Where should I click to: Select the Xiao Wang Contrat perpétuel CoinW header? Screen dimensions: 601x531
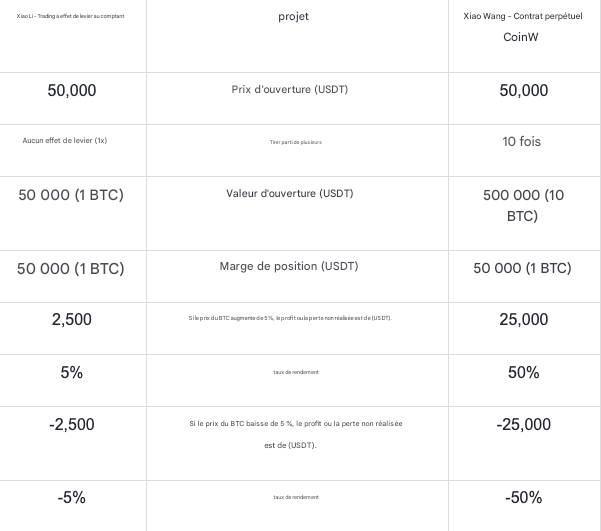pyautogui.click(x=522, y=26)
